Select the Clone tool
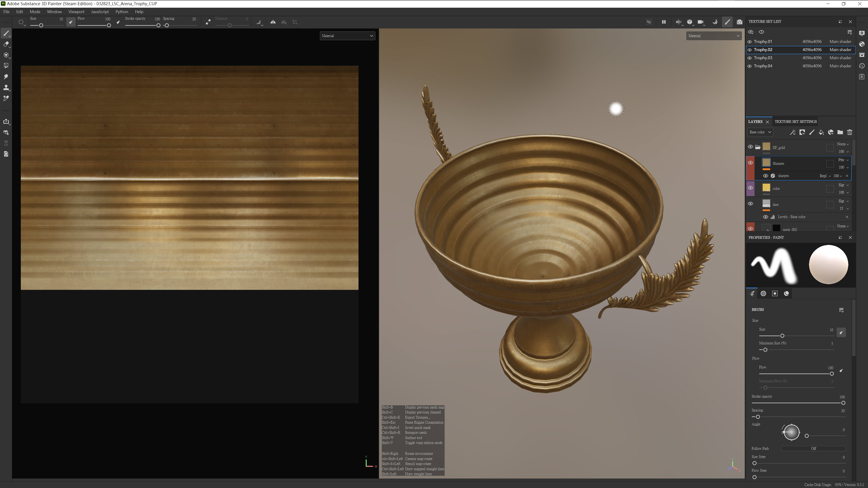 [6, 88]
